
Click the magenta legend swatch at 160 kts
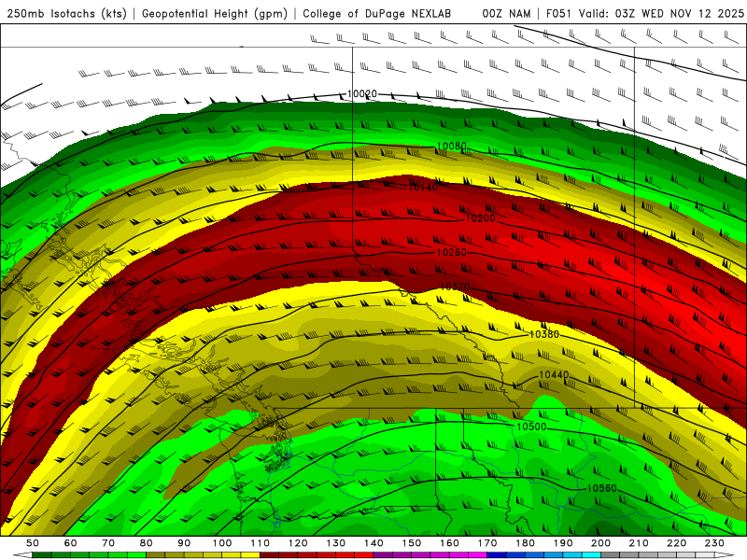tap(458, 555)
